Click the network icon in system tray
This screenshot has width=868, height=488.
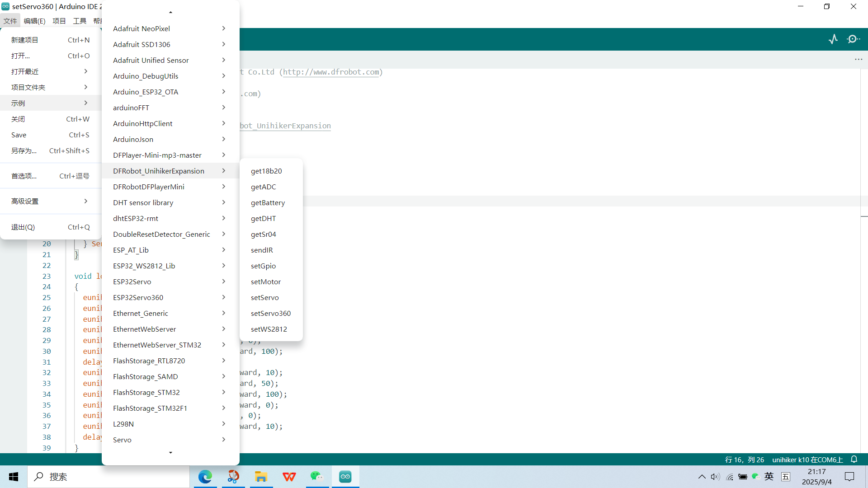coord(730,477)
